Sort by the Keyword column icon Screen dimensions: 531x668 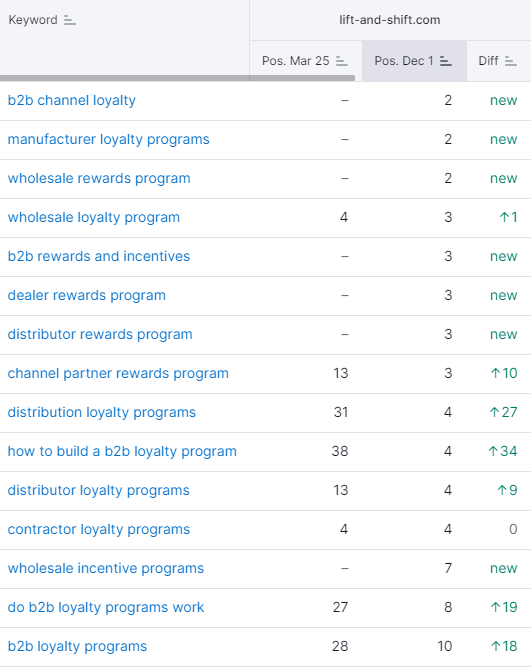pos(70,20)
